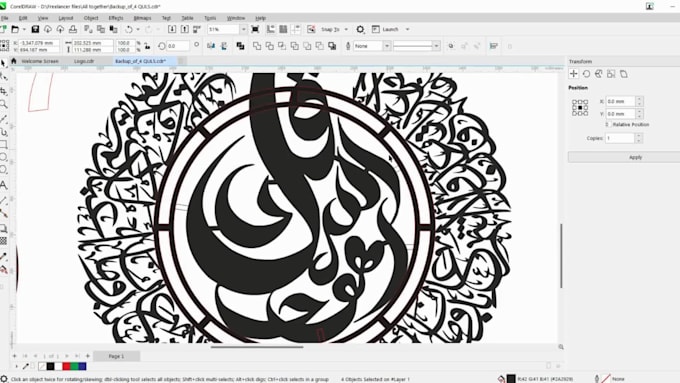The height and width of the screenshot is (383, 680).
Task: Select the Text tool
Action: coord(3,185)
